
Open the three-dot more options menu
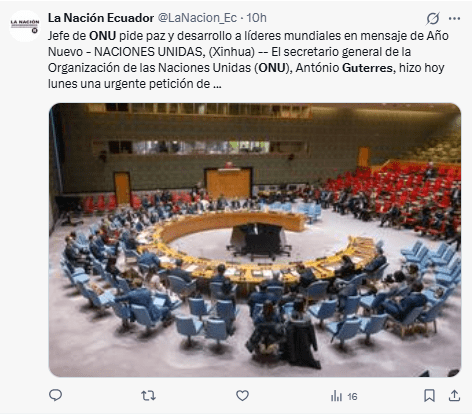[x=454, y=18]
